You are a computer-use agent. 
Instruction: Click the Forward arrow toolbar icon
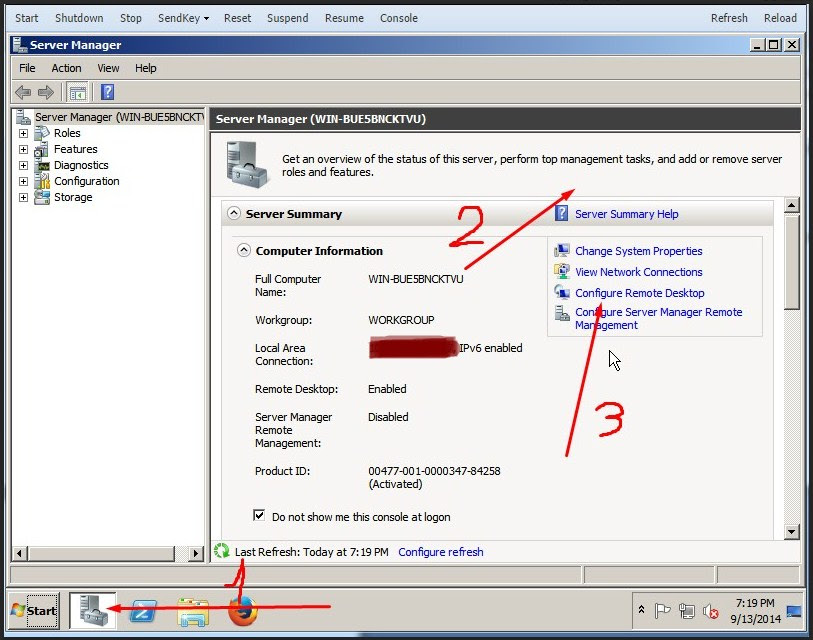(46, 93)
